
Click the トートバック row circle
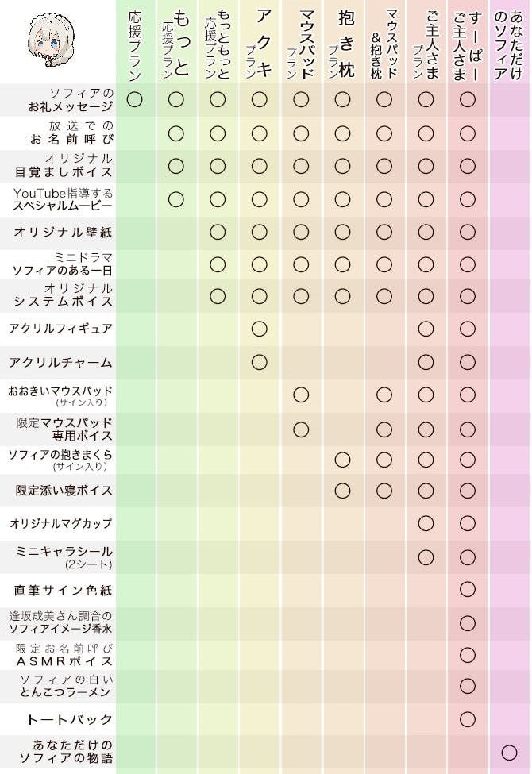click(467, 719)
